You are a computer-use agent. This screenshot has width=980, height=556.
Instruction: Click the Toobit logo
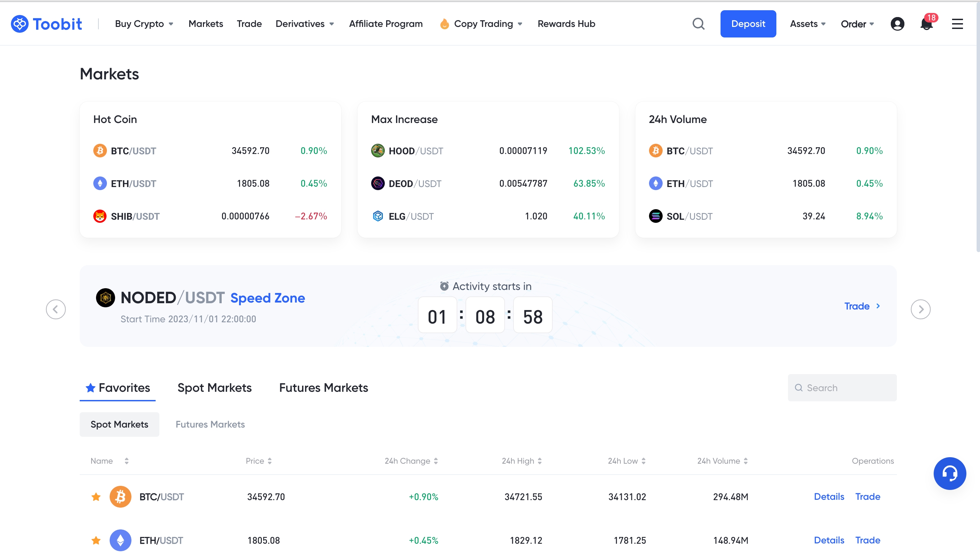(46, 24)
